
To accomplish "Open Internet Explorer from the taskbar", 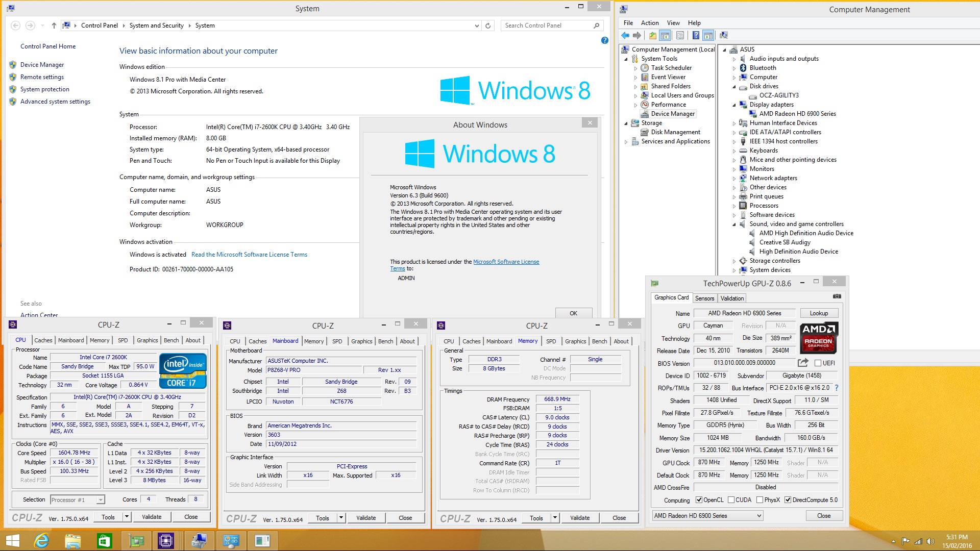I will pos(41,540).
